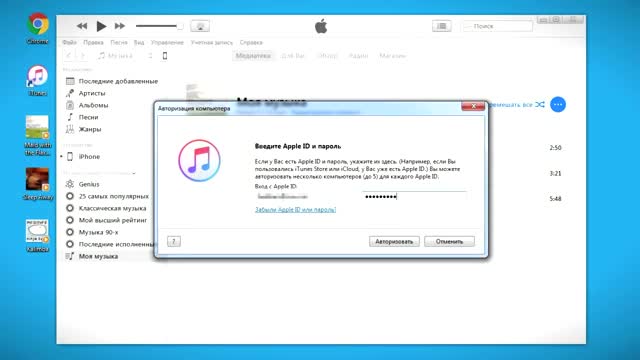Click the rewind playback button
The width and height of the screenshot is (640, 360).
[x=82, y=26]
